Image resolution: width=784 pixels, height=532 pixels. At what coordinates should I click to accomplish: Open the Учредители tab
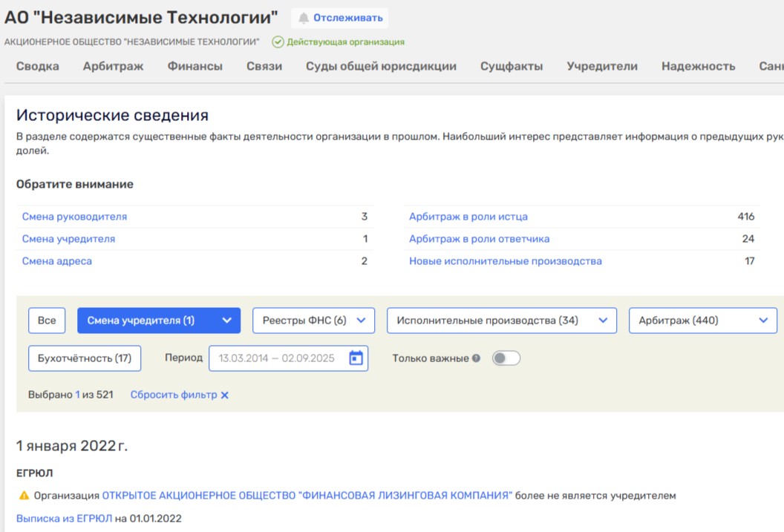pos(602,66)
